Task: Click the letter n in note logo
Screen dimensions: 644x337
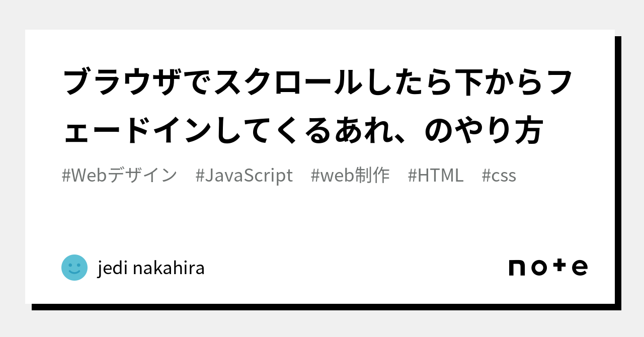Action: [x=517, y=268]
